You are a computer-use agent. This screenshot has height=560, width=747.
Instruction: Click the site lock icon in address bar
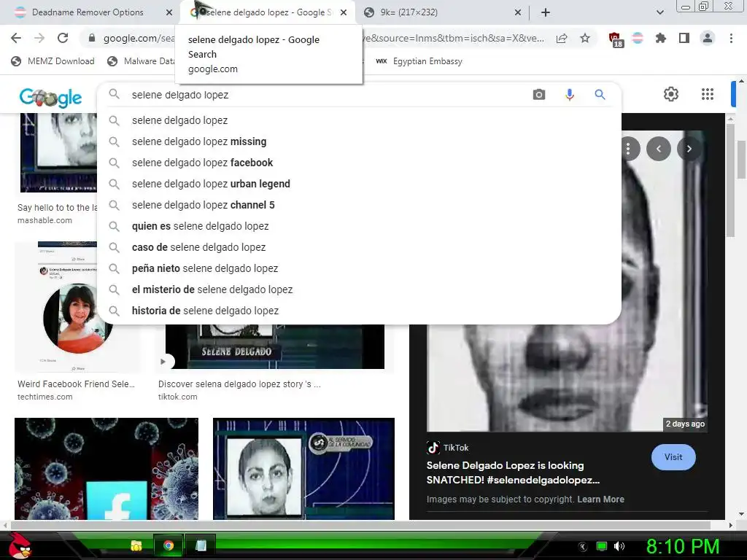tap(92, 38)
